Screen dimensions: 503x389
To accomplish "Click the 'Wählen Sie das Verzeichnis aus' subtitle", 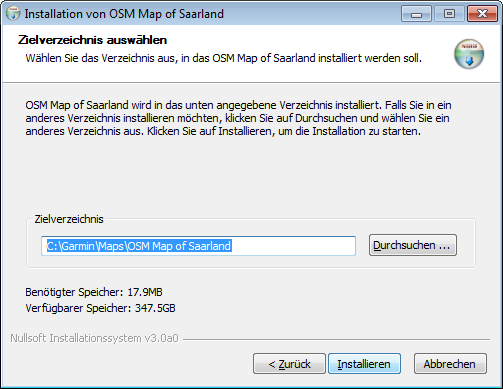I will 224,58.
